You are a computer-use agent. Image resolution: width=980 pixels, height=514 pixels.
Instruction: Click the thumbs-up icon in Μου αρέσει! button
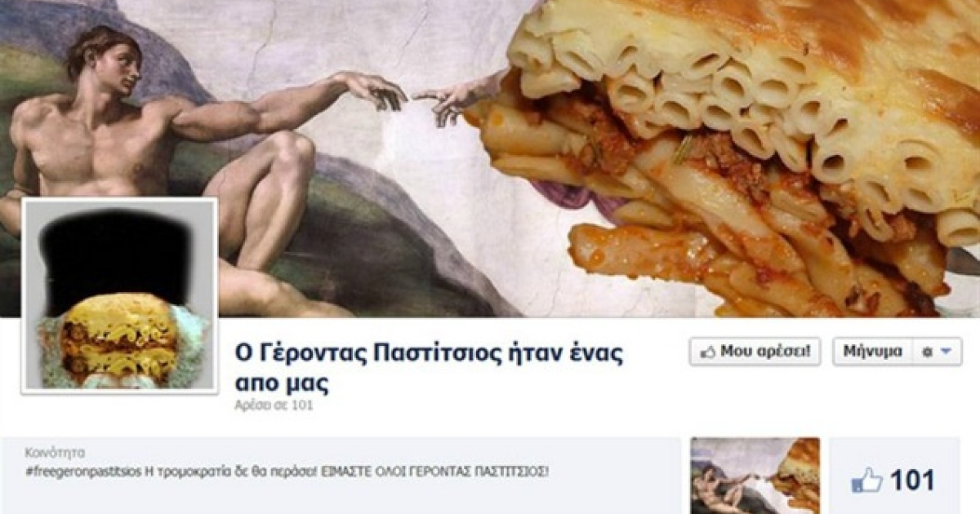707,352
